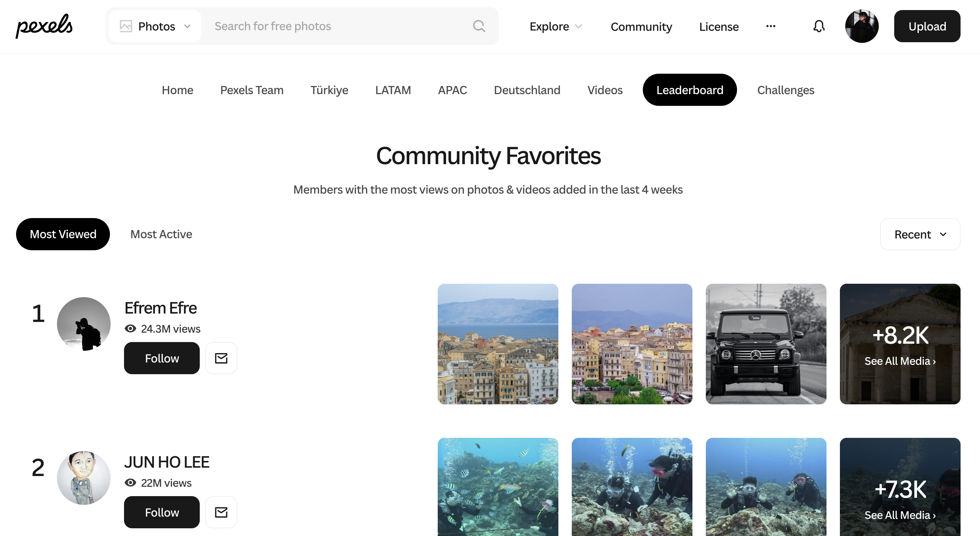Open JUN HO LEE's avatar

pyautogui.click(x=84, y=478)
